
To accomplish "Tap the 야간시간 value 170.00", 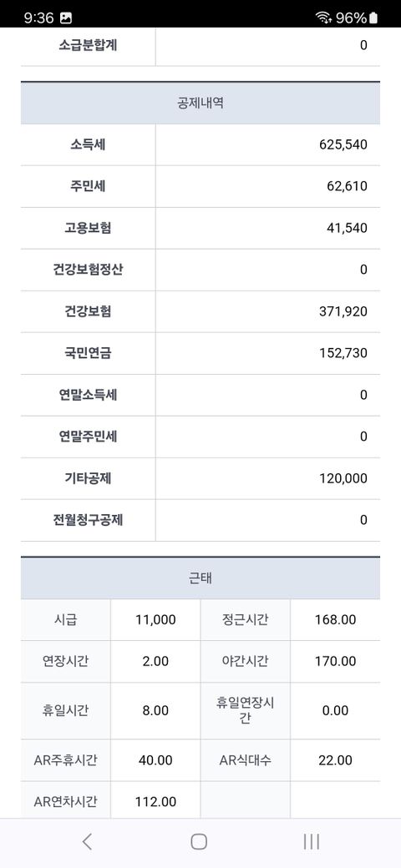I will (x=335, y=662).
